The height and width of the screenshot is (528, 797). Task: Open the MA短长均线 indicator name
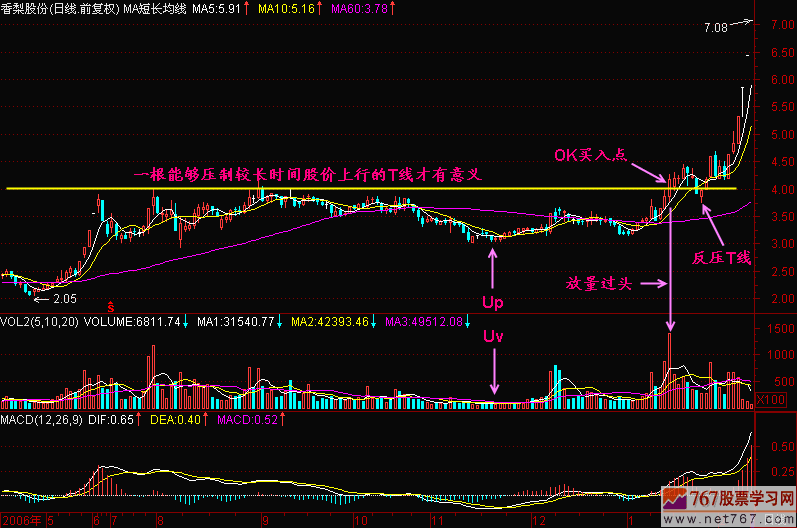[157, 8]
